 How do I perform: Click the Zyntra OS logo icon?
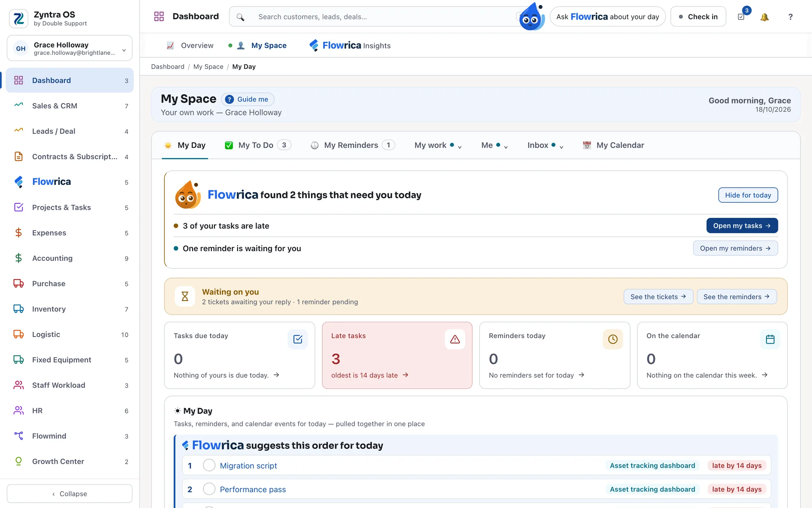point(19,18)
